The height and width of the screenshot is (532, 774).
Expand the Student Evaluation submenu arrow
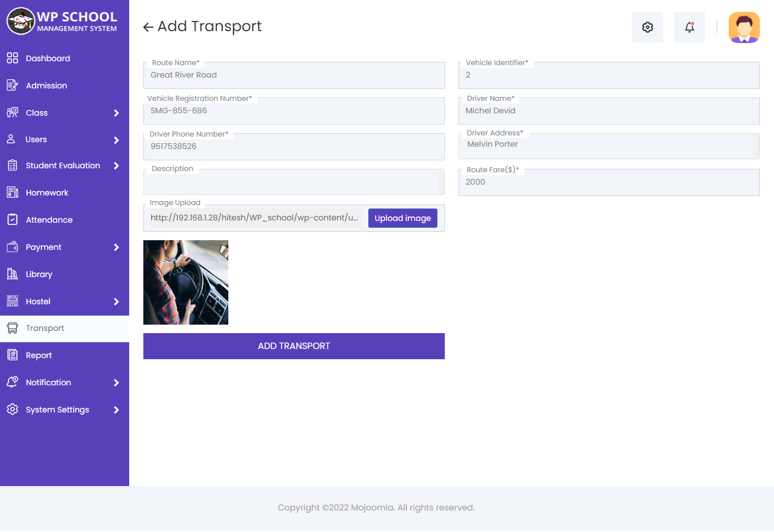pyautogui.click(x=116, y=165)
